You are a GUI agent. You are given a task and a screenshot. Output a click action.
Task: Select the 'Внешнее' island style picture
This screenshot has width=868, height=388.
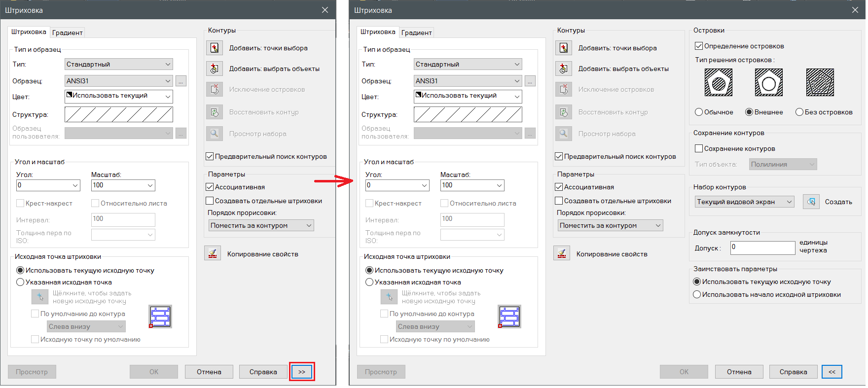click(x=768, y=82)
